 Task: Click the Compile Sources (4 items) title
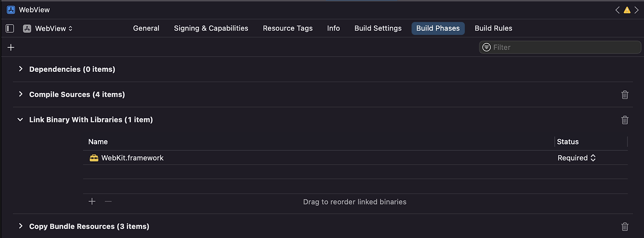[x=77, y=94]
